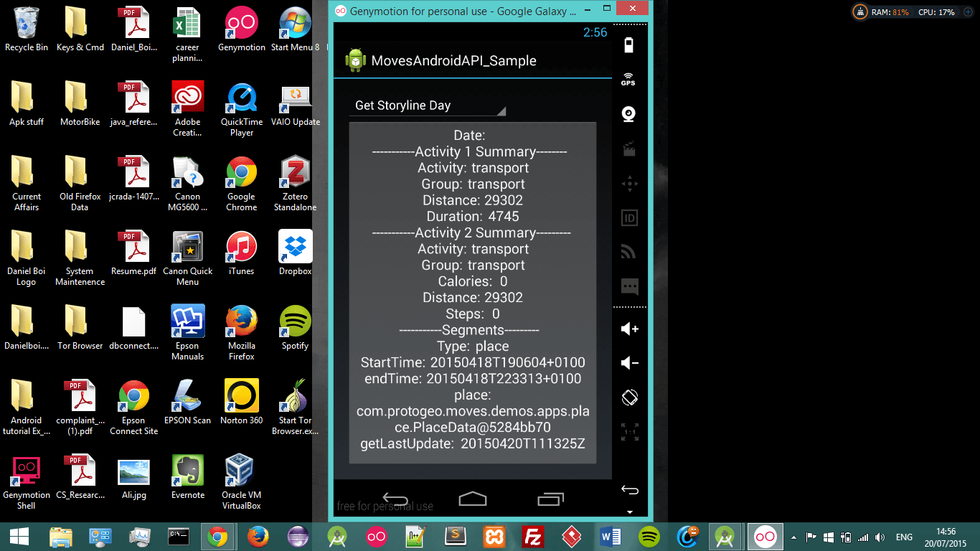980x551 pixels.
Task: Open Sublime Text from taskbar
Action: (x=454, y=537)
